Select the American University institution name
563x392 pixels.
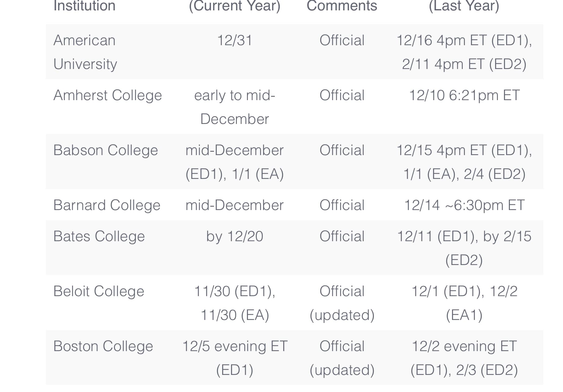85,52
